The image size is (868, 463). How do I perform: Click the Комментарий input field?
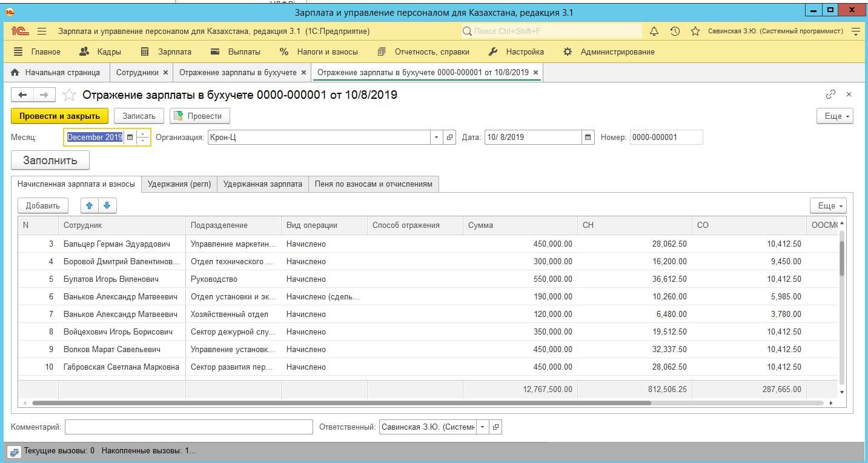[189, 427]
